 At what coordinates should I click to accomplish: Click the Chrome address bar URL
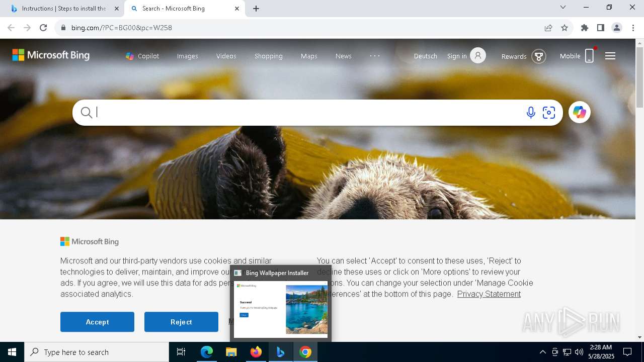click(x=122, y=28)
